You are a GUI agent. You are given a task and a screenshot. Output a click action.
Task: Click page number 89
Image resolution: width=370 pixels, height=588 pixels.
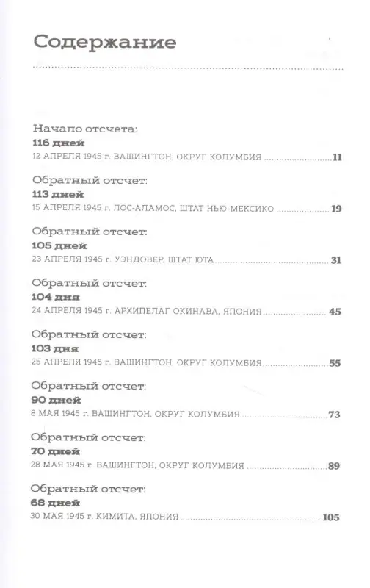[x=334, y=466]
